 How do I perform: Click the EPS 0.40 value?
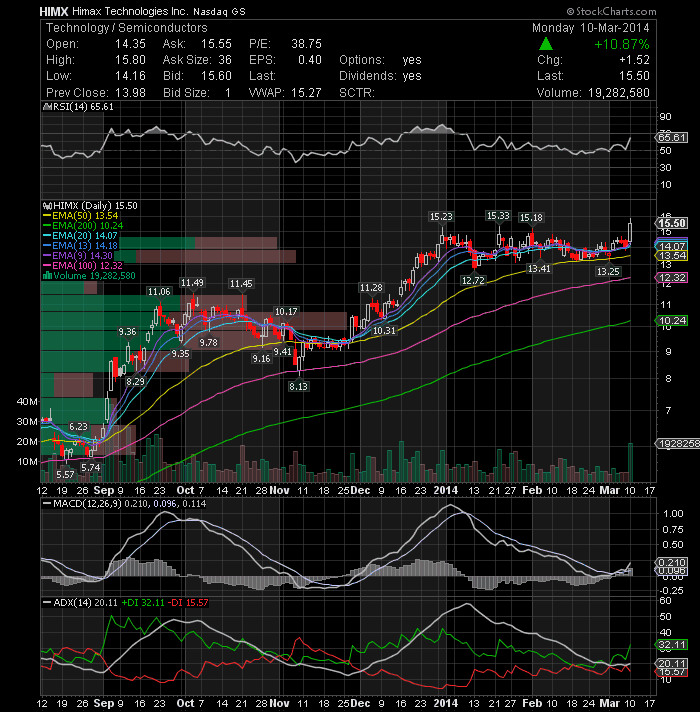pos(310,60)
